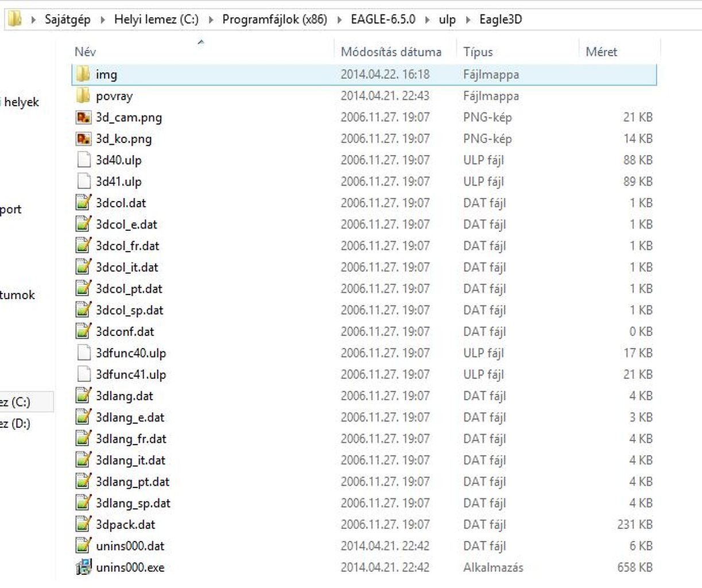The image size is (702, 588).
Task: Expand the arrow after ulp in path
Action: [x=468, y=20]
